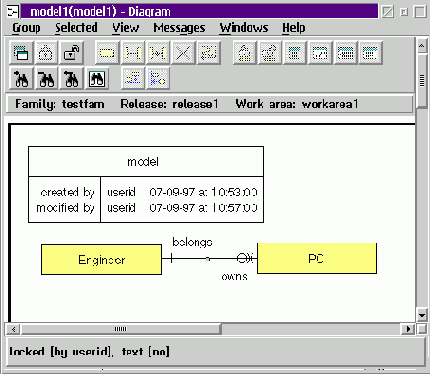430x374 pixels.
Task: Click the vertical scrollbar down arrow
Action: [x=422, y=315]
